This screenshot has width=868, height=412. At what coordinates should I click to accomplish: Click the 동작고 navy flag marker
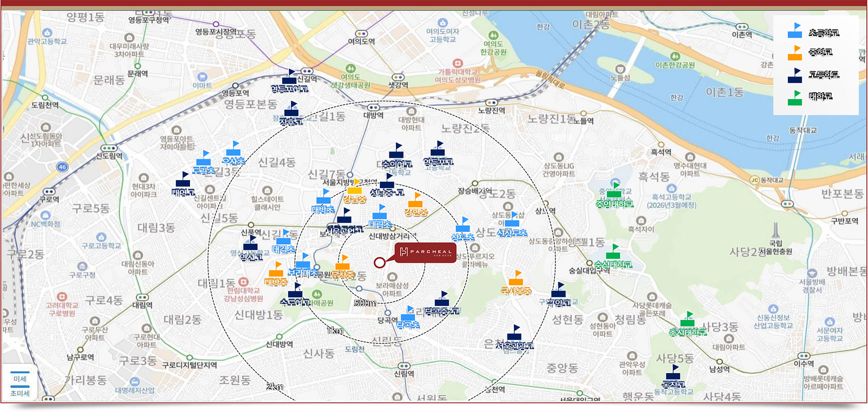[x=673, y=373]
